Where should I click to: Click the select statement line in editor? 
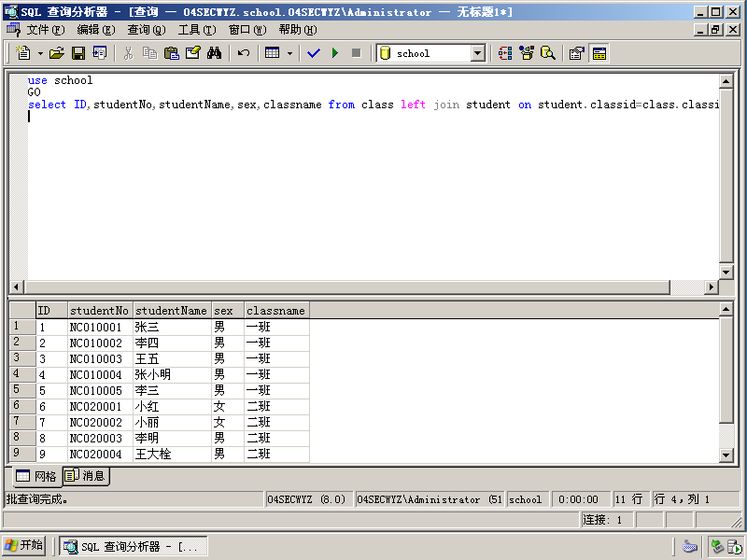[373, 105]
